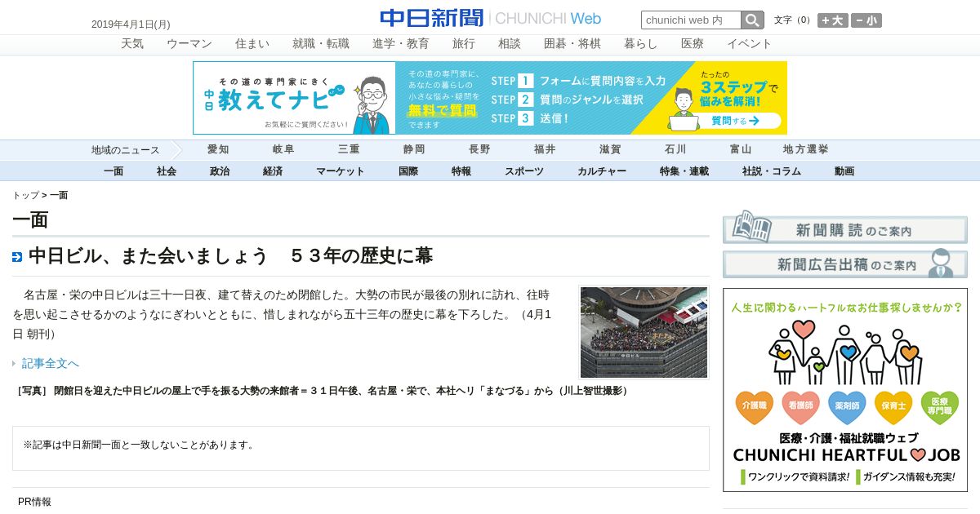Go to 特集・連載 category tab
This screenshot has height=514, width=980.
click(x=684, y=171)
